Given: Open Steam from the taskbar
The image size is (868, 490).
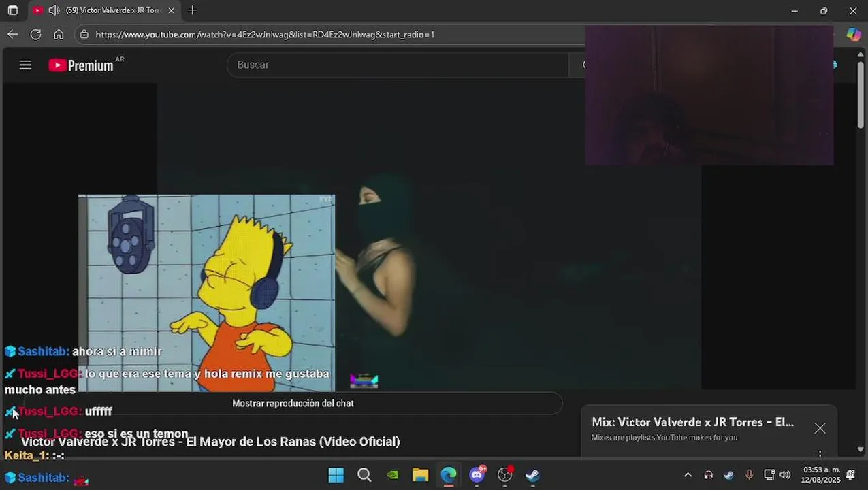Looking at the screenshot, I should pos(532,475).
